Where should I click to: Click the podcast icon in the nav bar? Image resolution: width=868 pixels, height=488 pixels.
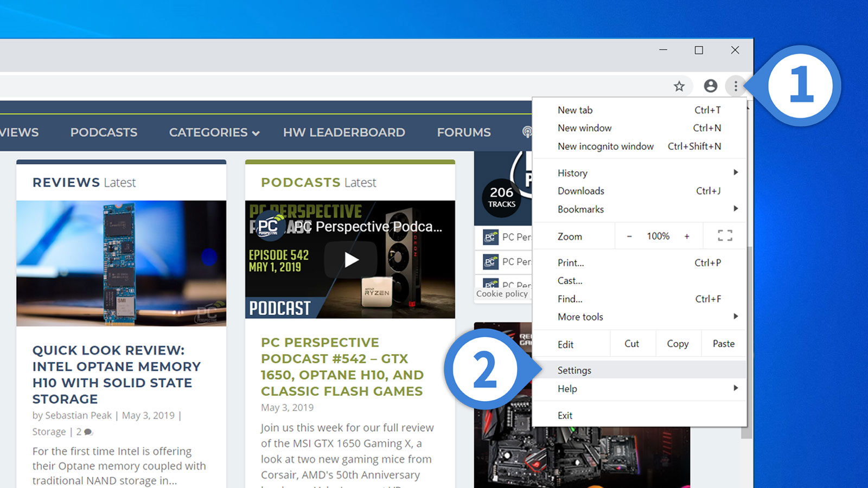pyautogui.click(x=526, y=132)
